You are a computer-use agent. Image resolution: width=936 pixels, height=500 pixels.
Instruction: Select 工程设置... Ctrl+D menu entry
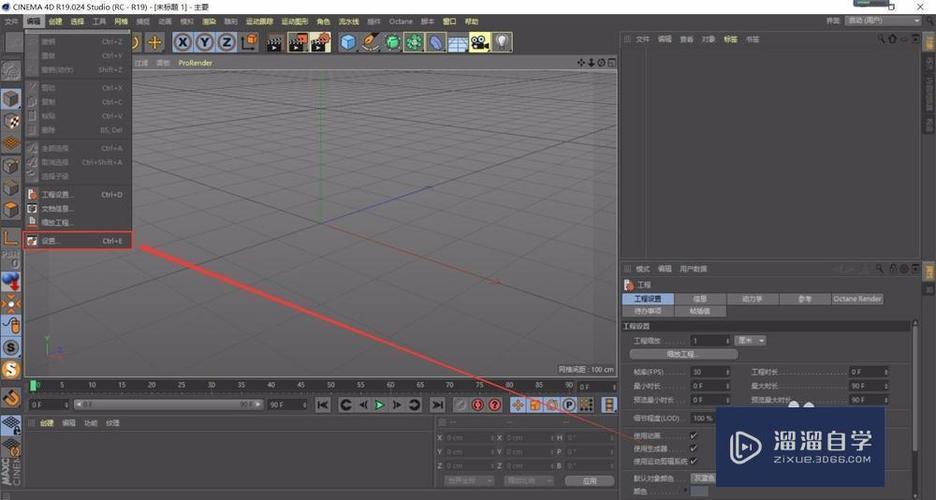(x=78, y=195)
